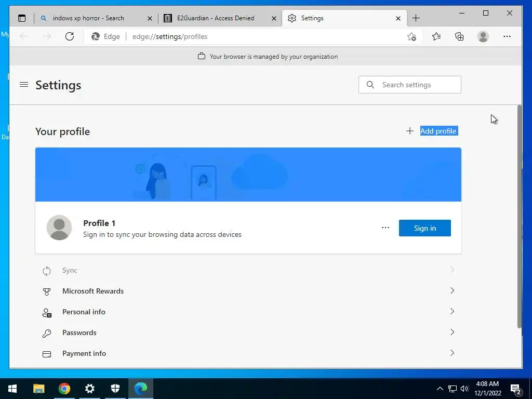
Task: Open the Favorites list icon
Action: 436,36
